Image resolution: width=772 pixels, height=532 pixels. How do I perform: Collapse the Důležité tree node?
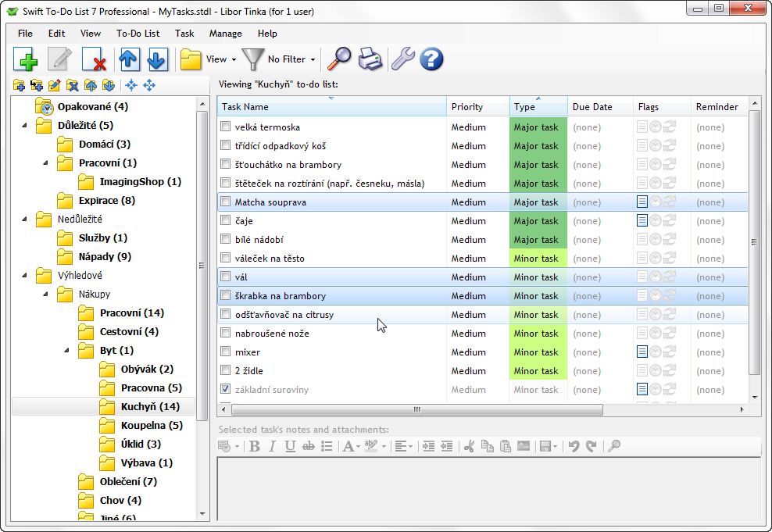[24, 126]
